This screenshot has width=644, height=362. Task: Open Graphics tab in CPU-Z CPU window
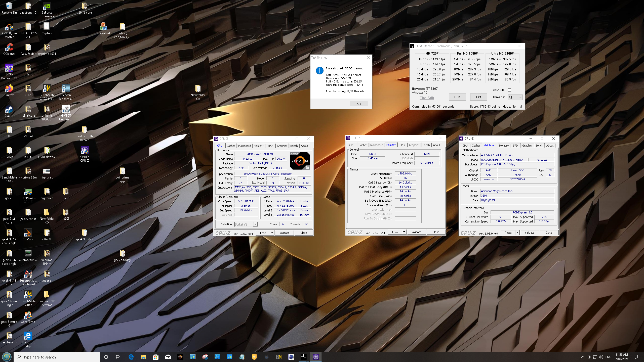click(282, 146)
